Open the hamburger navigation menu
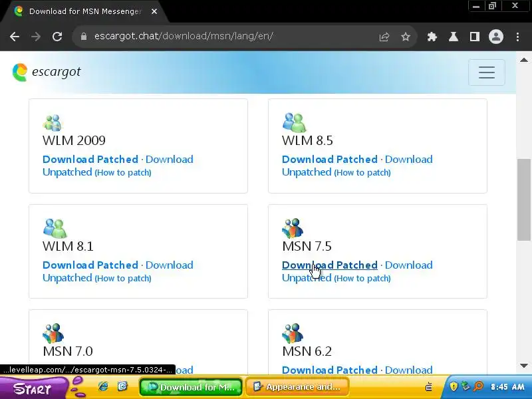The image size is (532, 399). click(487, 72)
